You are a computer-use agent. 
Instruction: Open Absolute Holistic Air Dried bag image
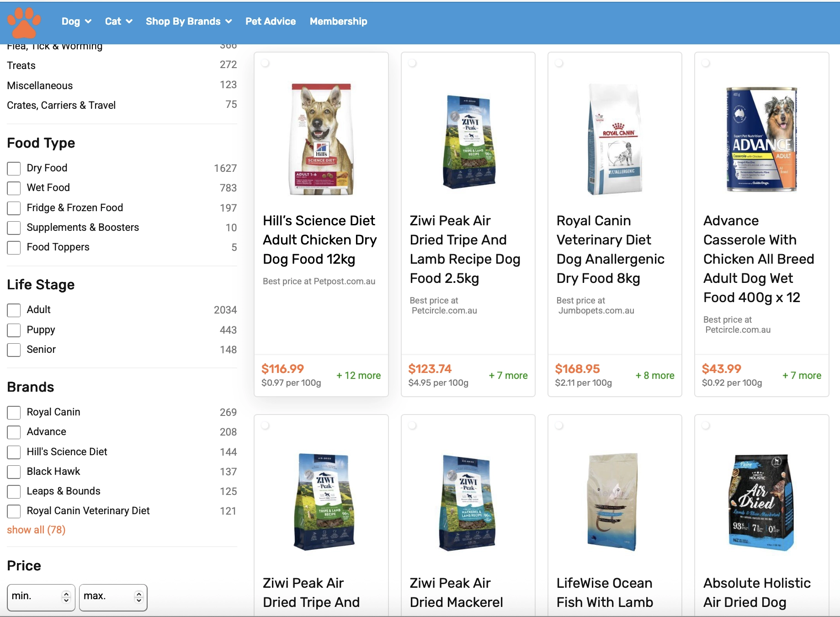coord(761,502)
